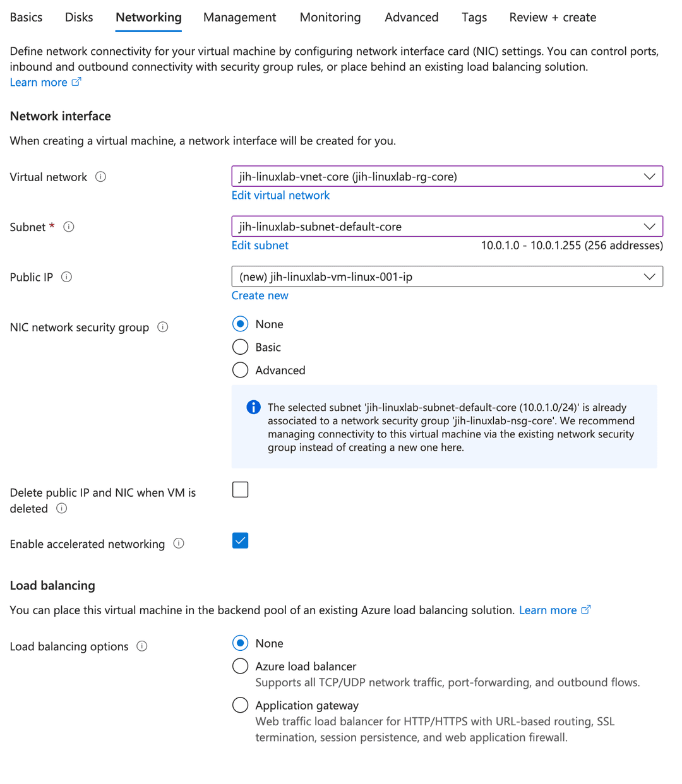
Task: Click info icon for Delete public IP option
Action: (x=61, y=508)
